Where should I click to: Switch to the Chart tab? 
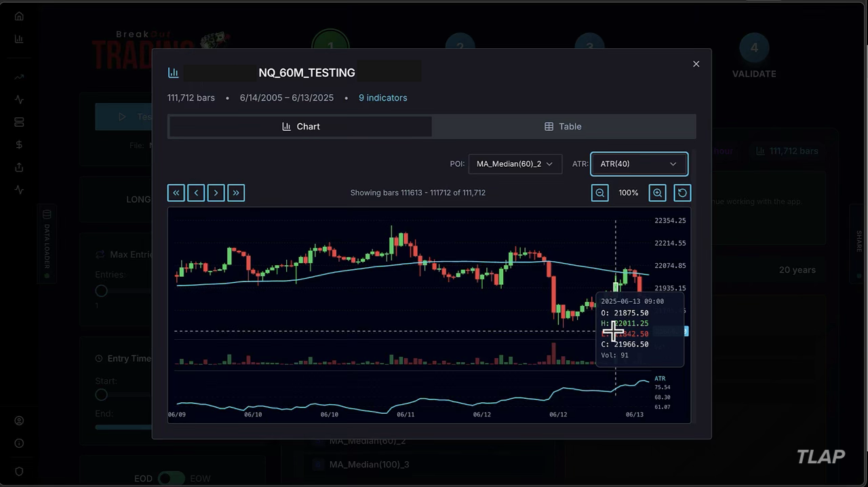click(x=300, y=127)
